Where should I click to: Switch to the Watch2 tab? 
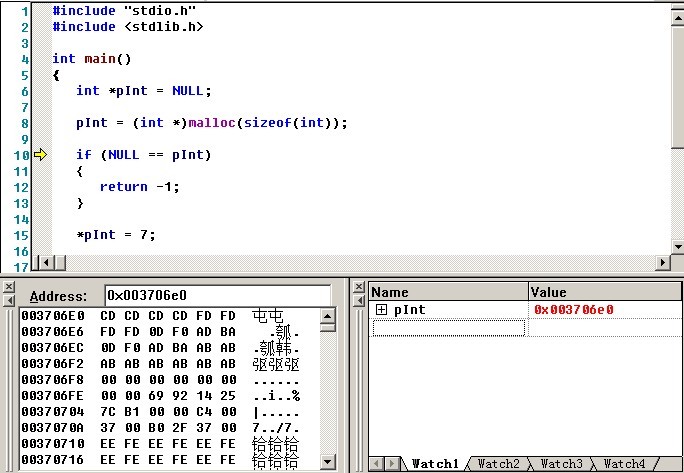[x=499, y=464]
